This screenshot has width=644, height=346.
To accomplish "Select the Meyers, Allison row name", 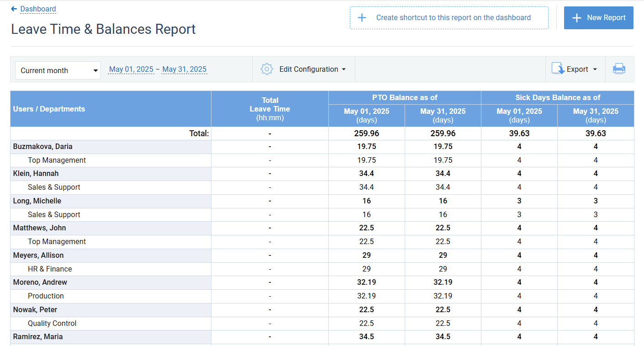I will [38, 256].
